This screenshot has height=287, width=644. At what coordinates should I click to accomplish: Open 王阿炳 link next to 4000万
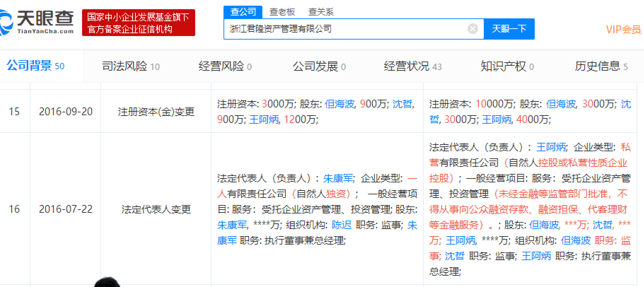[497, 119]
